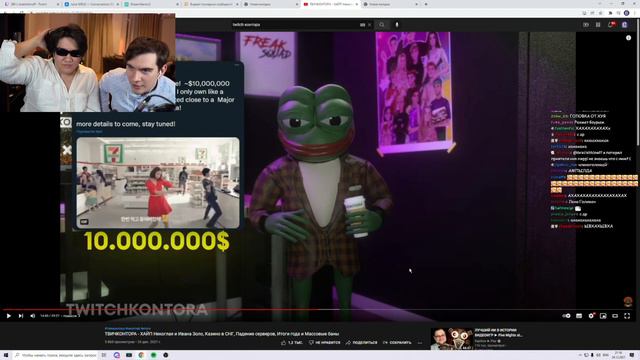Play the YouTube video
The width and height of the screenshot is (640, 360).
tap(9, 316)
